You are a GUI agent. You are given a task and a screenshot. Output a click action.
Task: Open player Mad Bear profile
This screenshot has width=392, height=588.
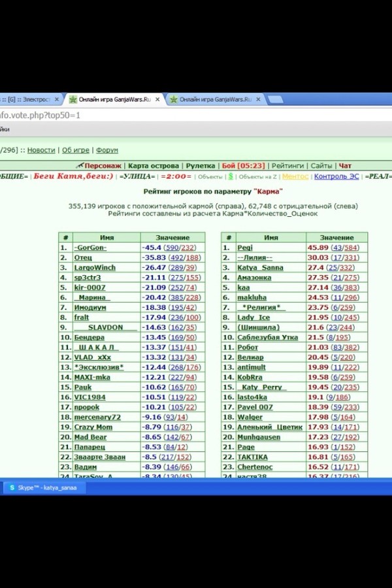[90, 437]
